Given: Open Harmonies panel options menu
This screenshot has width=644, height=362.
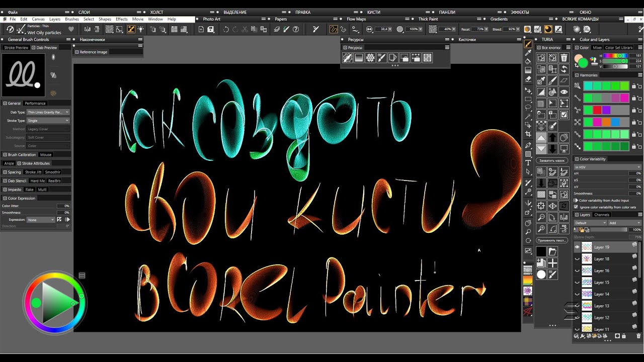Looking at the screenshot, I should 639,75.
